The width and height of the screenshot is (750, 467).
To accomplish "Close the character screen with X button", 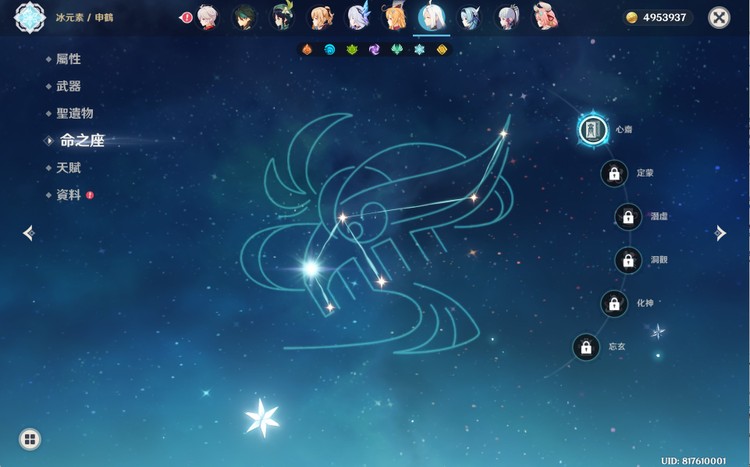I will tap(718, 18).
